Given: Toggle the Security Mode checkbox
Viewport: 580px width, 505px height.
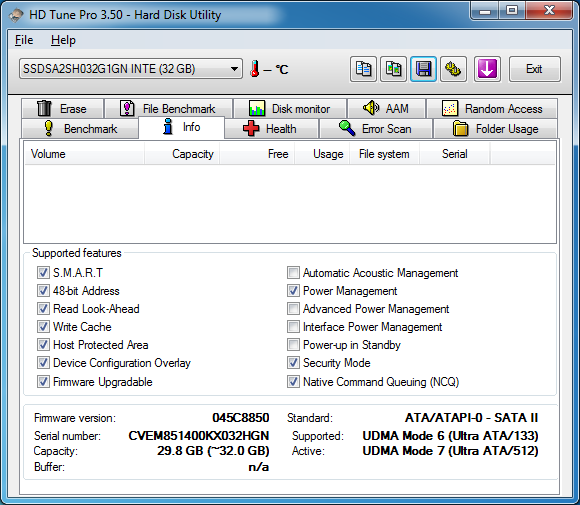Looking at the screenshot, I should (293, 363).
